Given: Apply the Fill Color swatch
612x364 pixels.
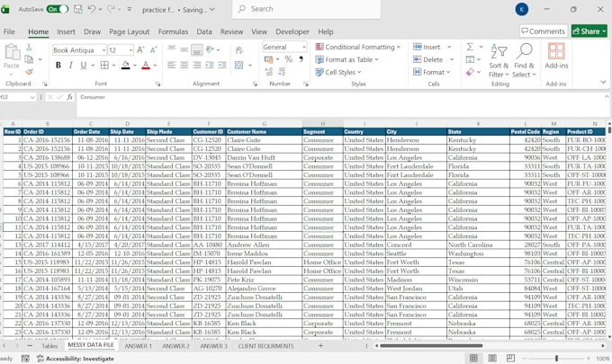Looking at the screenshot, I should pos(126,65).
